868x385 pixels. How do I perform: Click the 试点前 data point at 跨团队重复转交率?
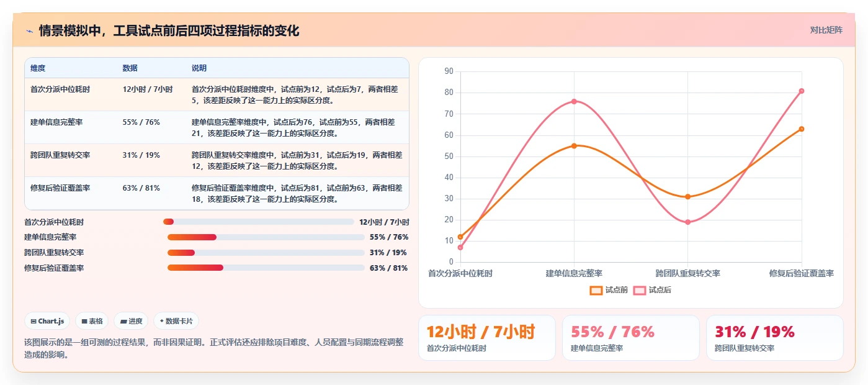click(x=687, y=197)
